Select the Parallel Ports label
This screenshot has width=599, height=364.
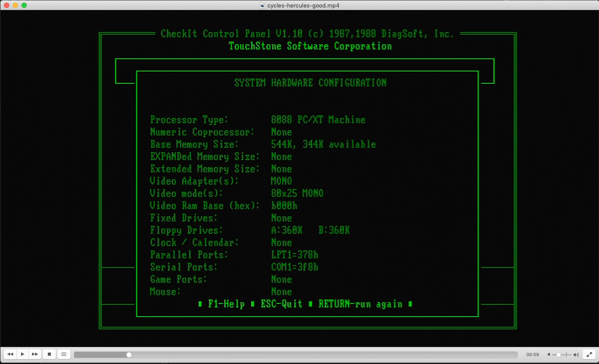[x=189, y=255]
